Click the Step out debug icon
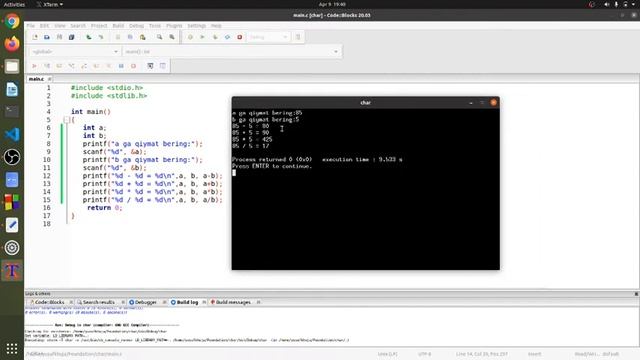The width and height of the screenshot is (640, 360). click(84, 66)
